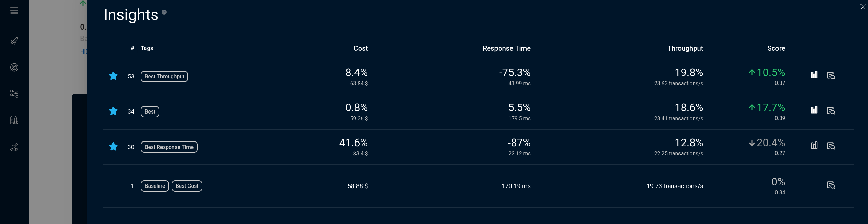Click the rocket icon in the sidebar
Viewport: 868px width, 224px height.
tap(14, 41)
